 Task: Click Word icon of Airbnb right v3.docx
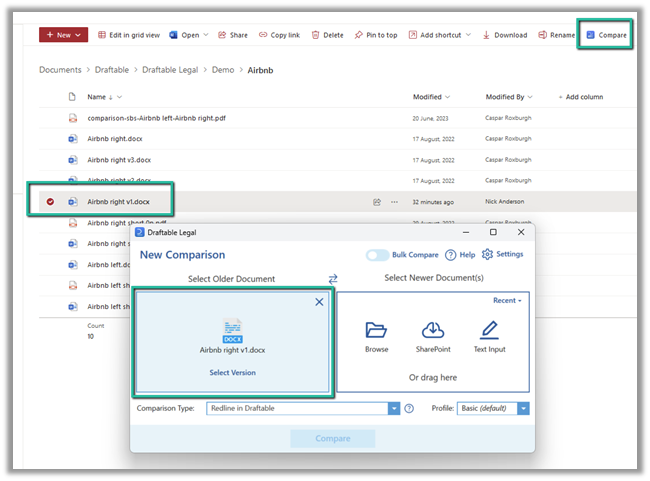(73, 160)
